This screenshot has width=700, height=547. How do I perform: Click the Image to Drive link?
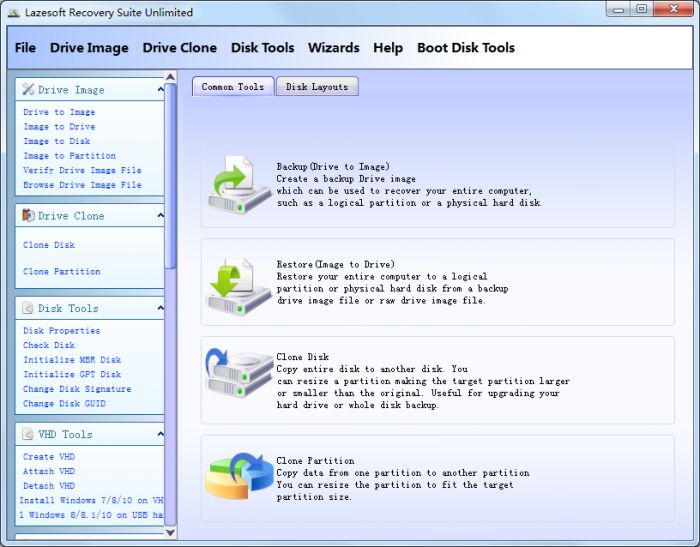59,127
